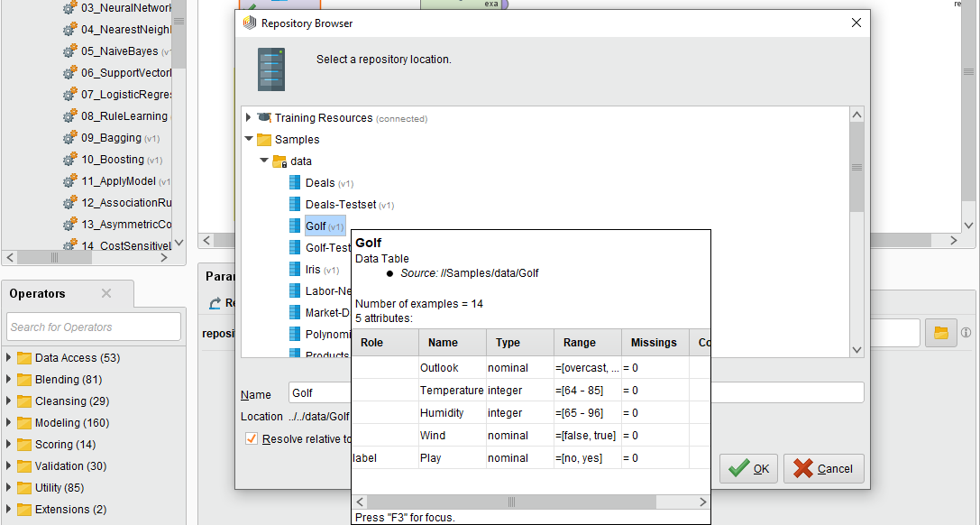Collapse the Samples folder node

[x=250, y=140]
